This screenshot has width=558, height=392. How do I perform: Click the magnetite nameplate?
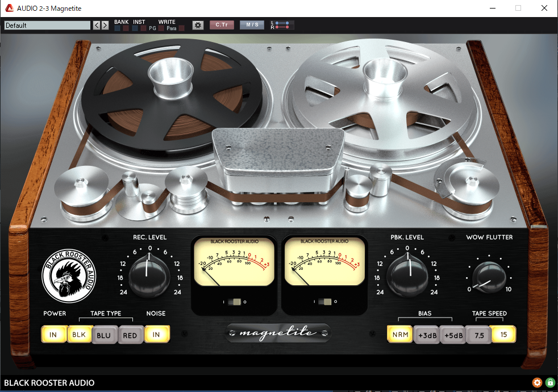tap(278, 333)
